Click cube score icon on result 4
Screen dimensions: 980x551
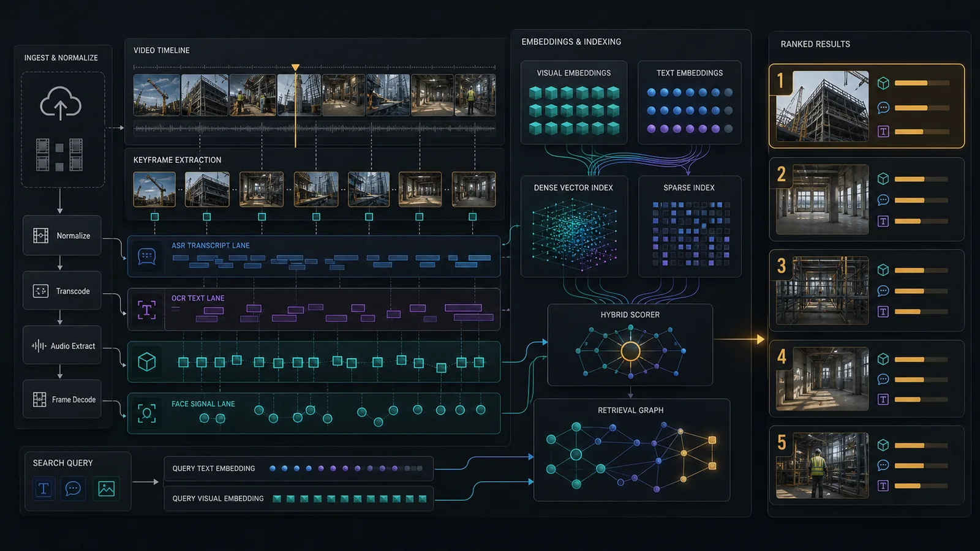(x=883, y=359)
